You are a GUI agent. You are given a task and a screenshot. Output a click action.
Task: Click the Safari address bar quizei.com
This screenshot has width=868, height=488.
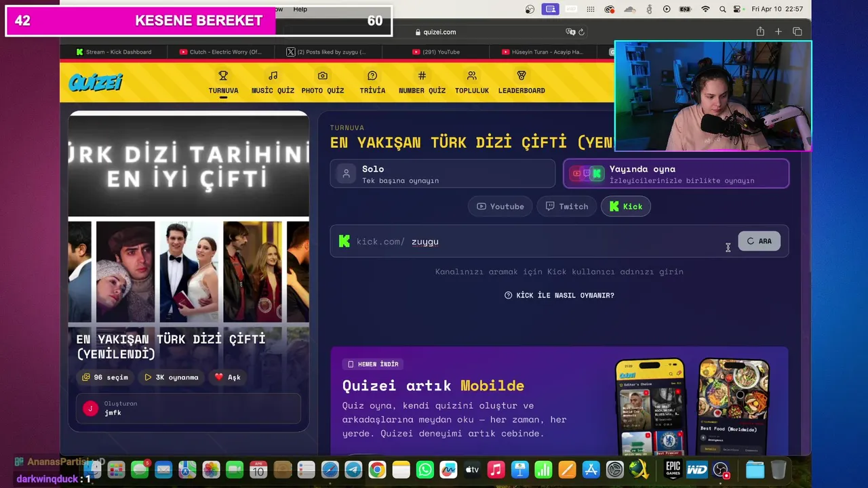click(435, 32)
